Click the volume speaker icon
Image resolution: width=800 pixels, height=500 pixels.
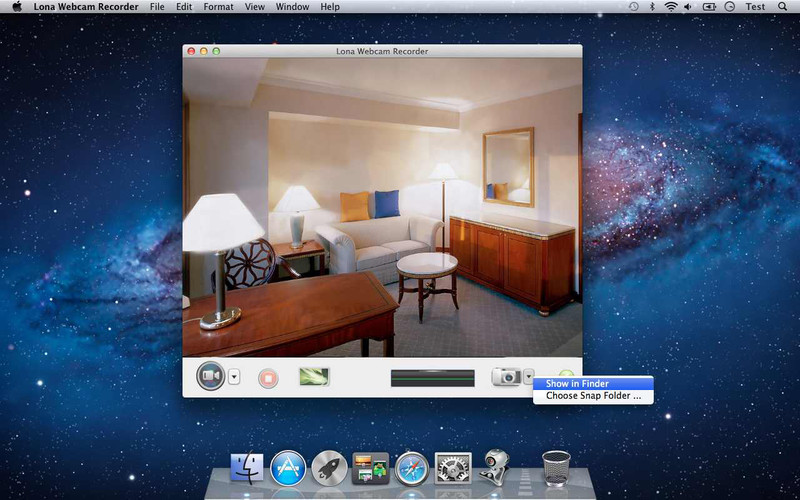tap(688, 7)
